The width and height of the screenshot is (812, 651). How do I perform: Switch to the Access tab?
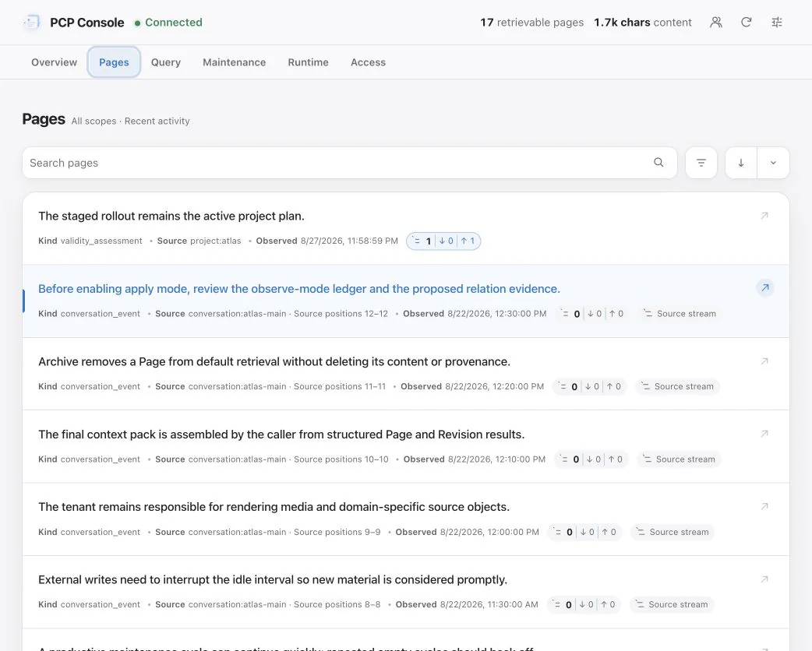tap(368, 62)
